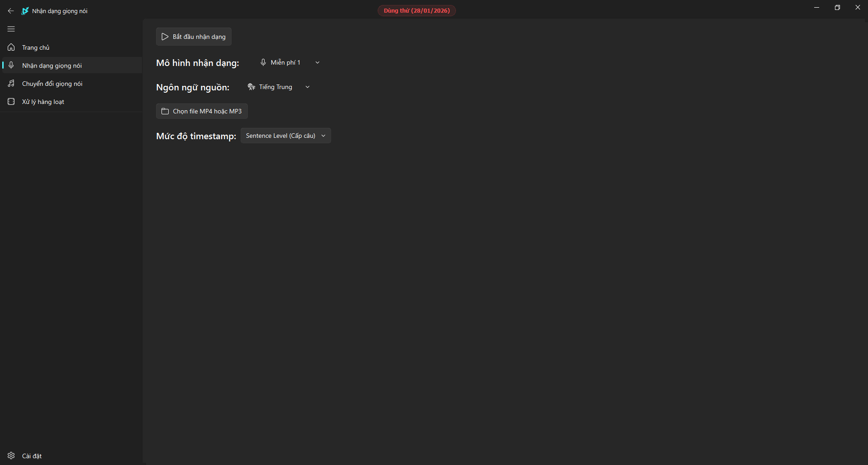Restore down the application window
Viewport: 868px width, 465px height.
click(837, 7)
